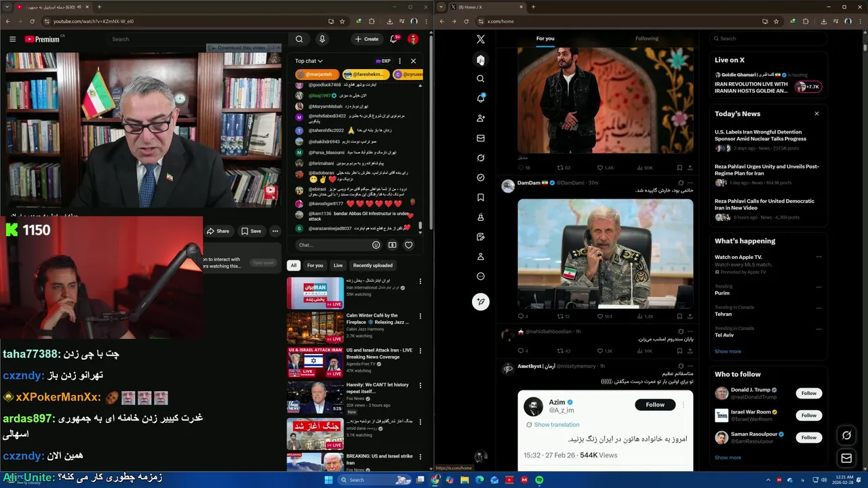The width and height of the screenshot is (868, 488).
Task: Follow Donald J. Trump
Action: coord(808,393)
